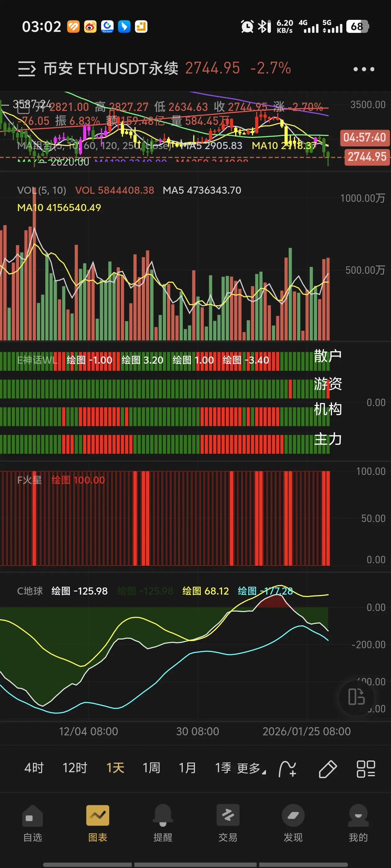Tap the 主力 row label

(328, 439)
